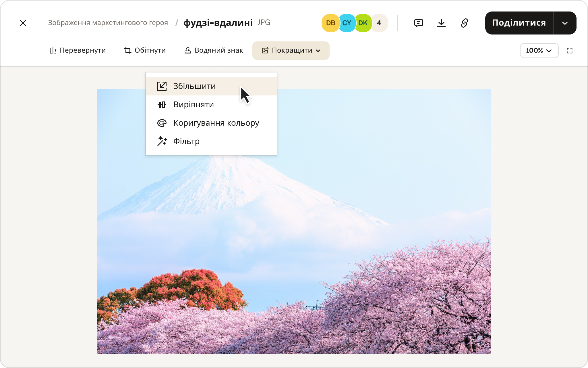Open the CY collaborator avatar
The width and height of the screenshot is (588, 368).
point(347,23)
